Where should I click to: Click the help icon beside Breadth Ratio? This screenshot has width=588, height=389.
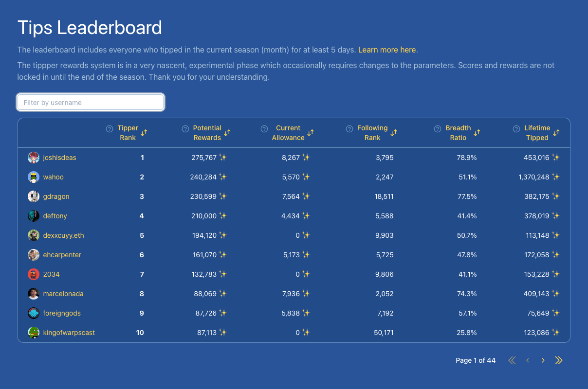pyautogui.click(x=437, y=129)
